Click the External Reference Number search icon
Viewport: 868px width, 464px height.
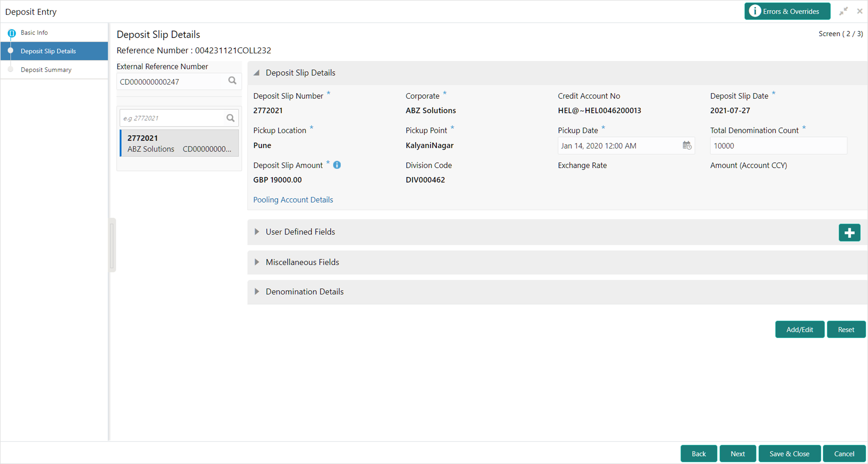233,81
